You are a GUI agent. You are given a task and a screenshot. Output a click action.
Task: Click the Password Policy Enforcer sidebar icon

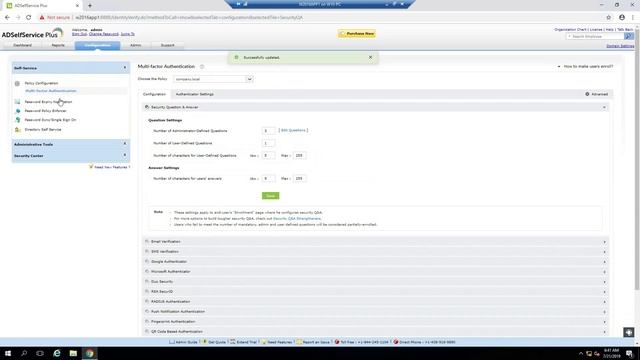18,111
